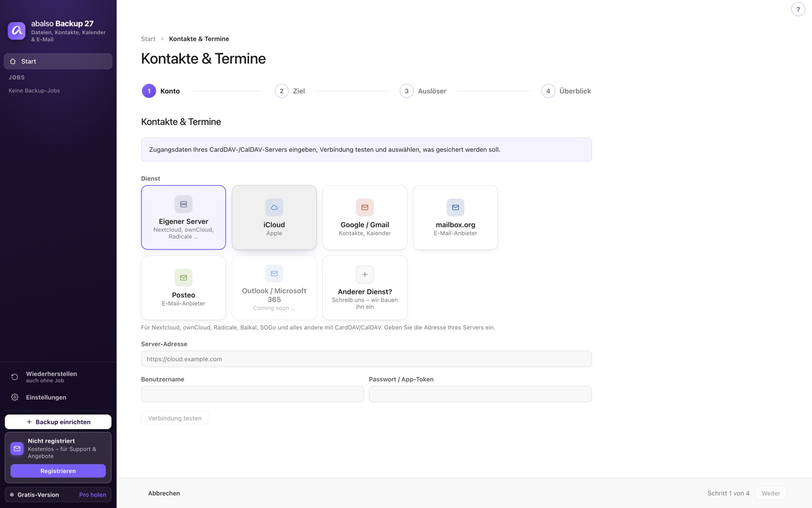Focus the Benutzername input field
This screenshot has height=508, width=812.
[x=252, y=394]
